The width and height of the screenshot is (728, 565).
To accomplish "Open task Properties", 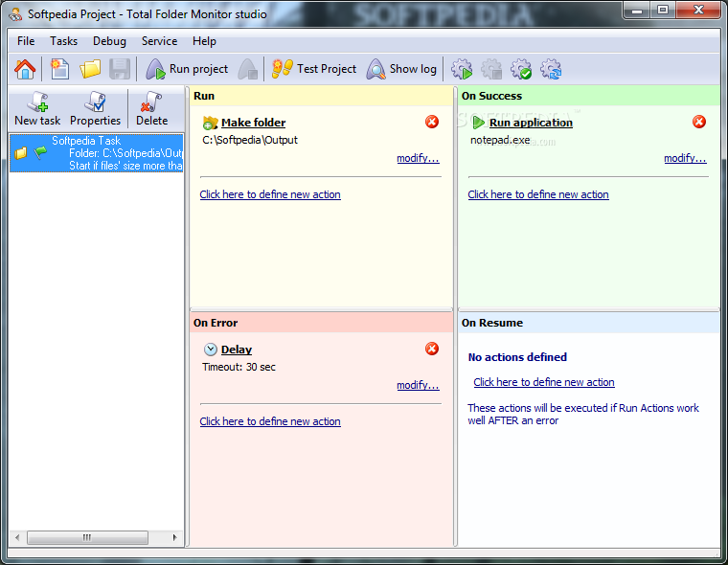I will point(95,109).
